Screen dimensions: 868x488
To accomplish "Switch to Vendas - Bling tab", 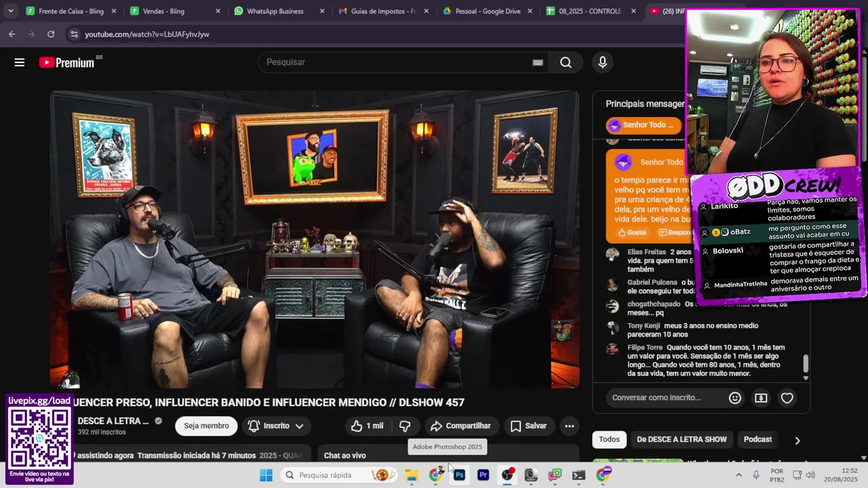I will point(175,11).
